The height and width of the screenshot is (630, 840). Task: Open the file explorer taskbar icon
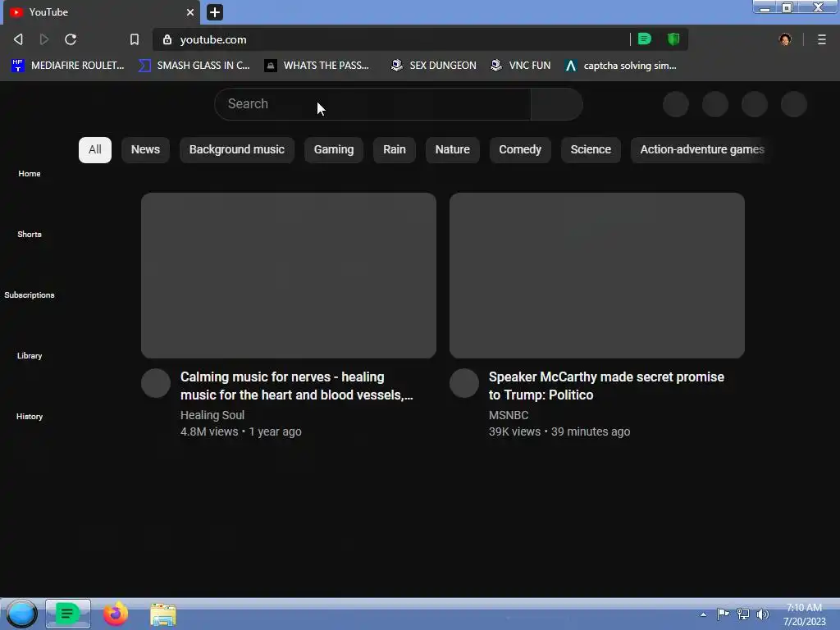tap(163, 614)
